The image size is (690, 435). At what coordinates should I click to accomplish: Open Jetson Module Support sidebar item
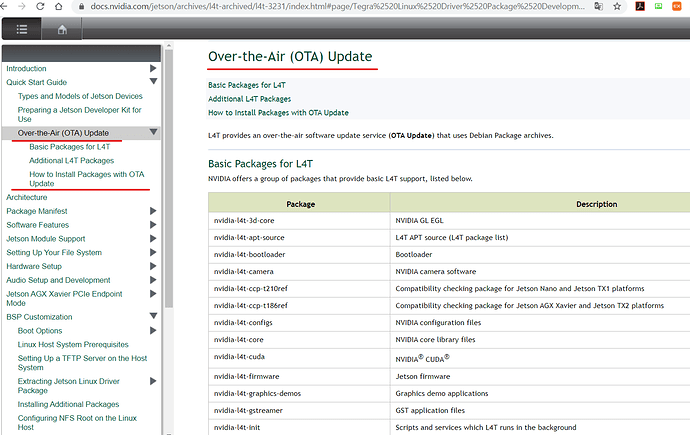(x=45, y=239)
